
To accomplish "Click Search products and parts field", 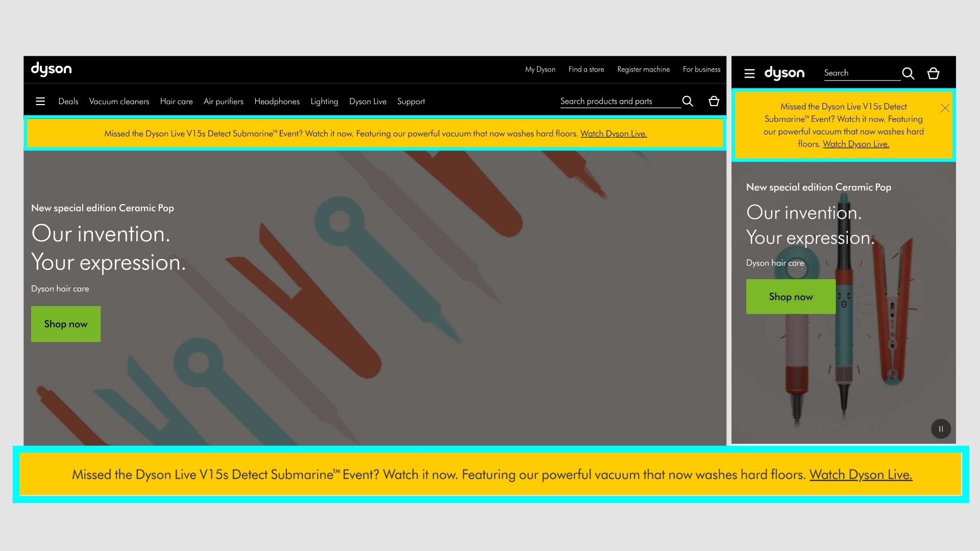I will (621, 102).
